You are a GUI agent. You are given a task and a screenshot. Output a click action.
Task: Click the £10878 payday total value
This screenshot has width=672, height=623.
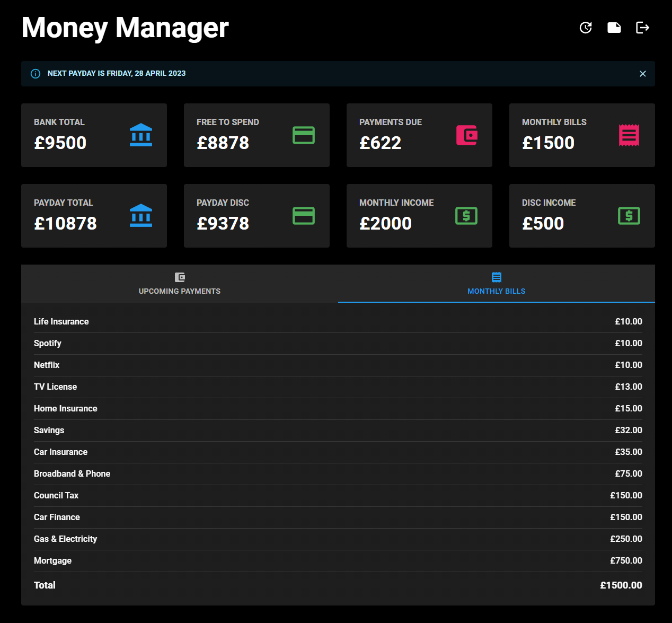coord(66,223)
